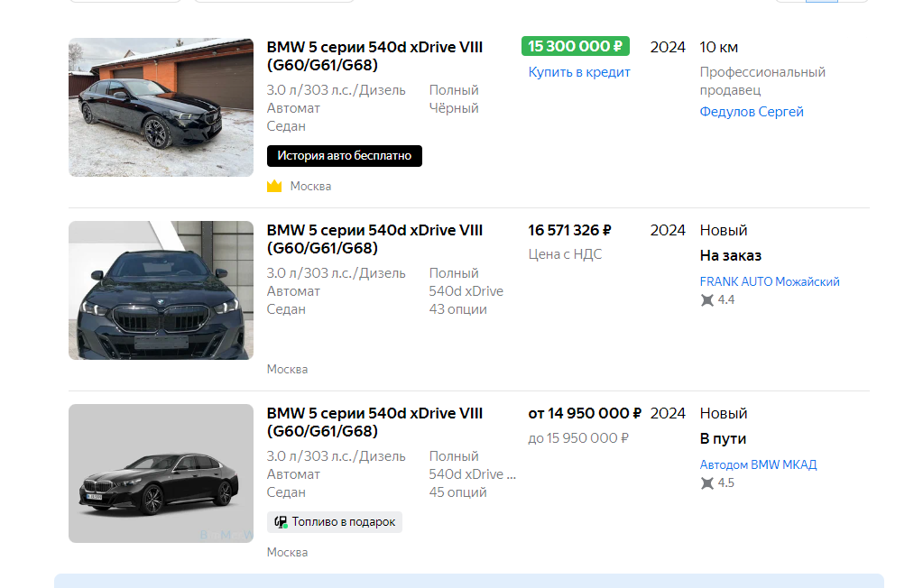
Task: Click listing title above История авто бесплатно
Action: [x=374, y=56]
